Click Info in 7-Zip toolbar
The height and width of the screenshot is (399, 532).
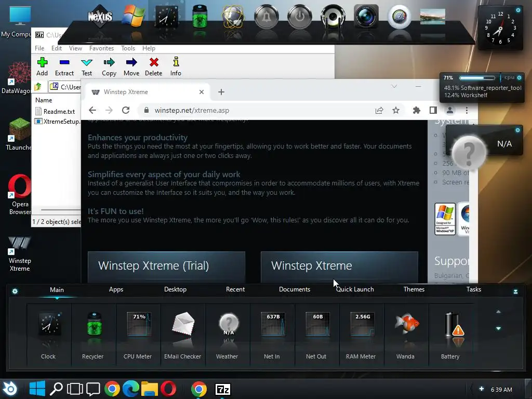176,67
